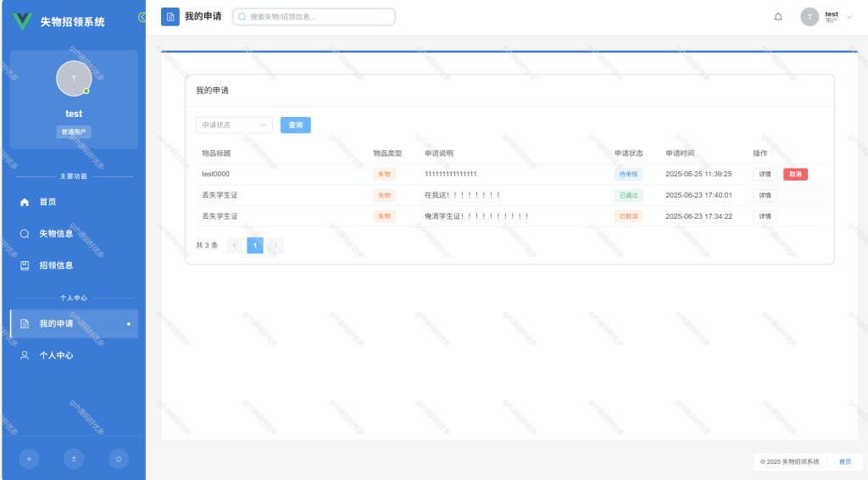Click the icon next to 招领信息
868x480 pixels.
point(25,265)
